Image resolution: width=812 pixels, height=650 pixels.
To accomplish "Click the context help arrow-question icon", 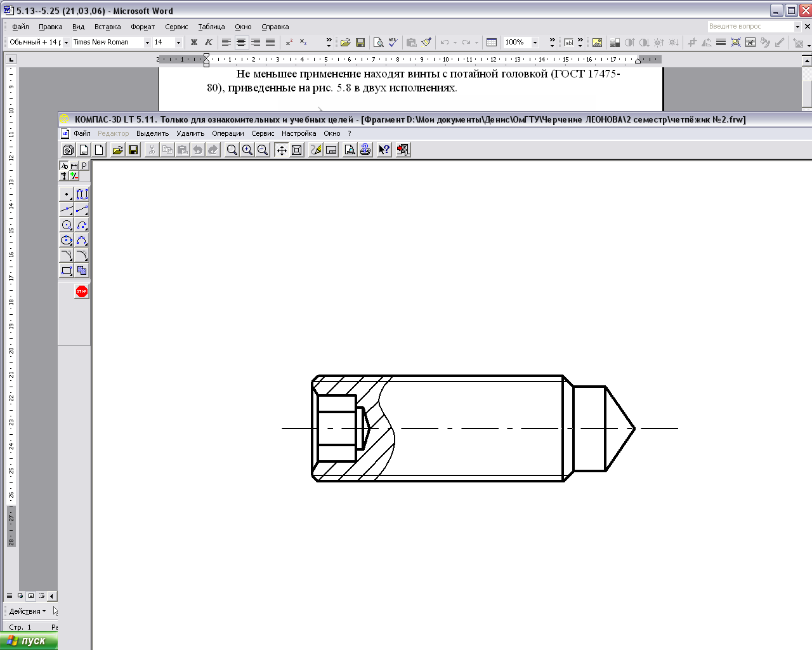I will click(384, 150).
